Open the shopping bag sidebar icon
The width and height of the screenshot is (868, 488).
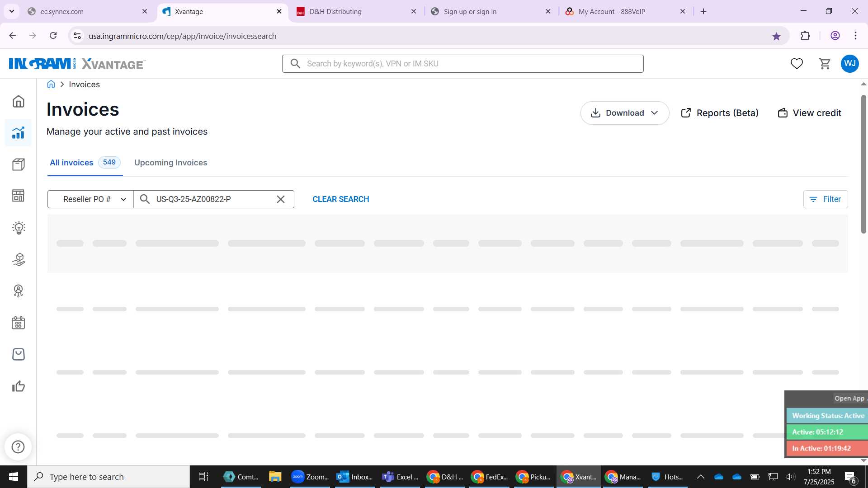[18, 354]
